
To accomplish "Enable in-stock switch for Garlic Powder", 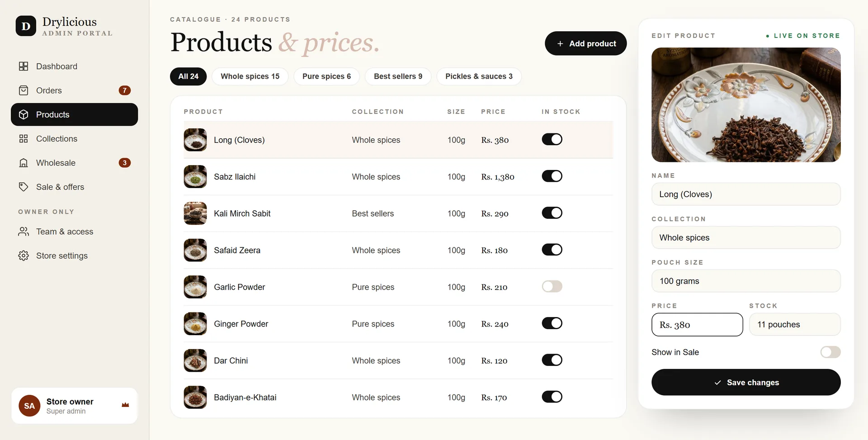I will (x=552, y=286).
